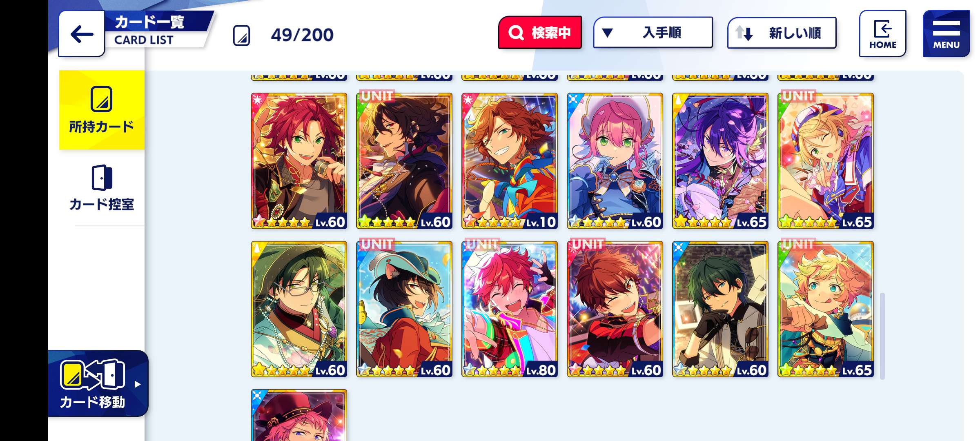Go back with the left arrow button
This screenshot has height=441, width=980.
pyautogui.click(x=82, y=34)
